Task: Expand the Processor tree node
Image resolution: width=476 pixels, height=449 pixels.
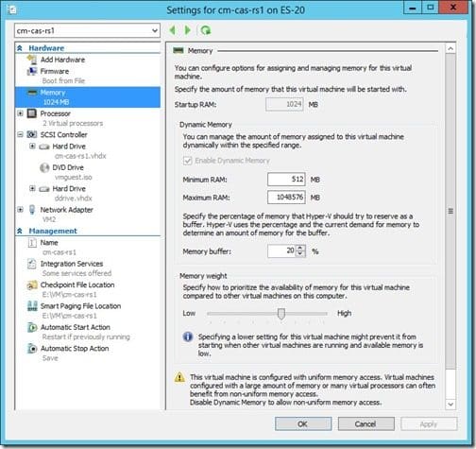Action: tap(20, 113)
